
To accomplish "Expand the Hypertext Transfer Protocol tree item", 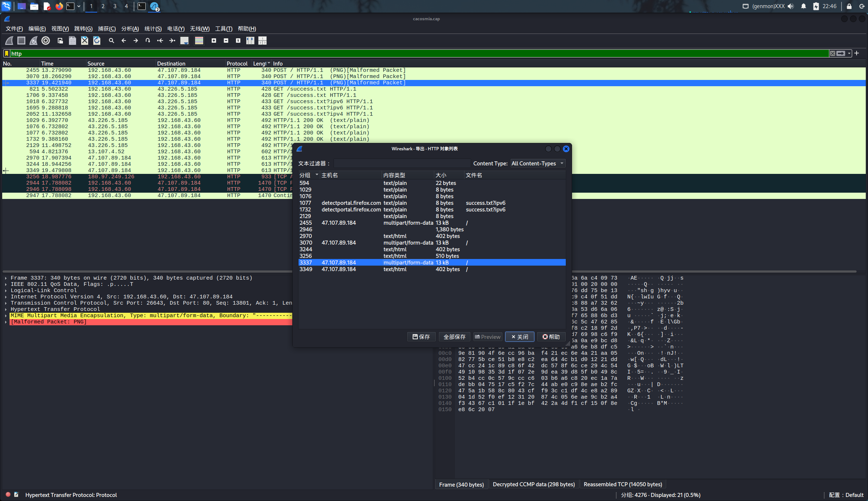I will [6, 309].
